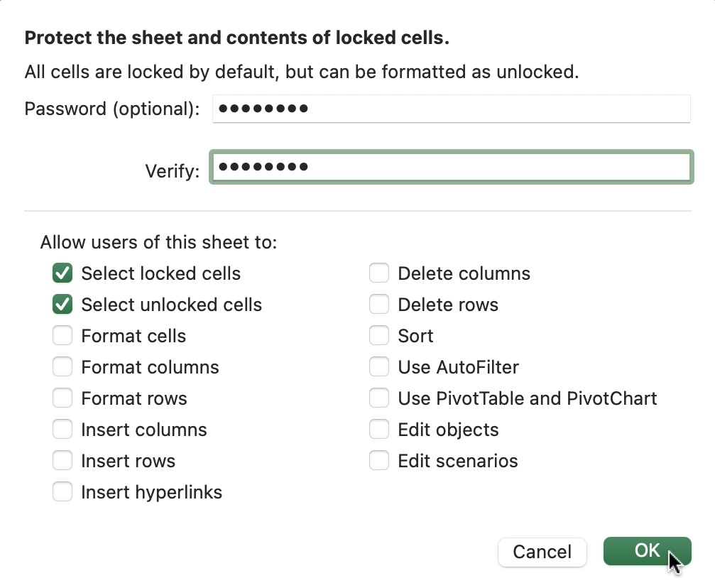Allow users to Sort

pyautogui.click(x=379, y=336)
